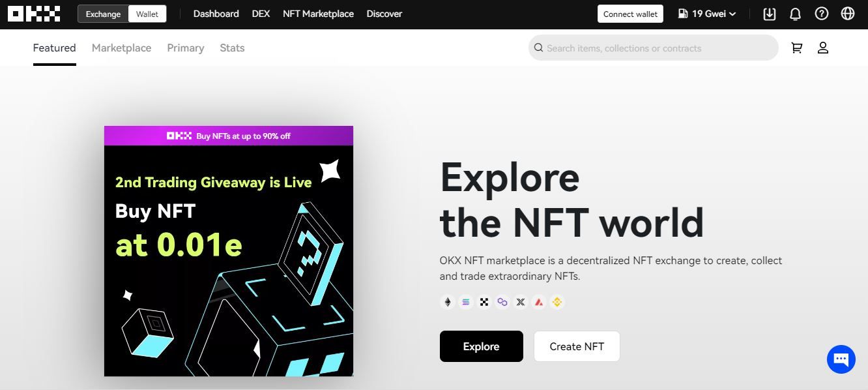
Task: Switch to the Stats tab
Action: [x=232, y=48]
